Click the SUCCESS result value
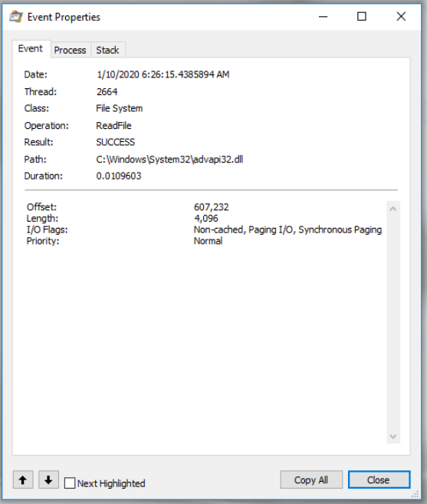The height and width of the screenshot is (504, 427). coord(116,143)
